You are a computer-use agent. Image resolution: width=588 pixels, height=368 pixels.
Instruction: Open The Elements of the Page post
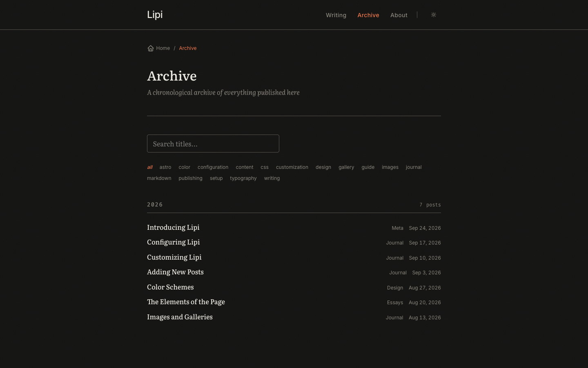click(x=186, y=302)
